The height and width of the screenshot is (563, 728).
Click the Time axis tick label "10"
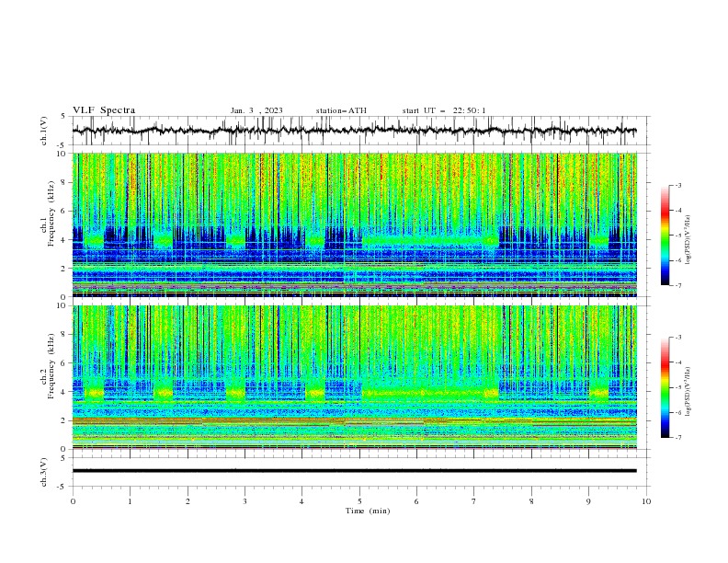pyautogui.click(x=646, y=501)
